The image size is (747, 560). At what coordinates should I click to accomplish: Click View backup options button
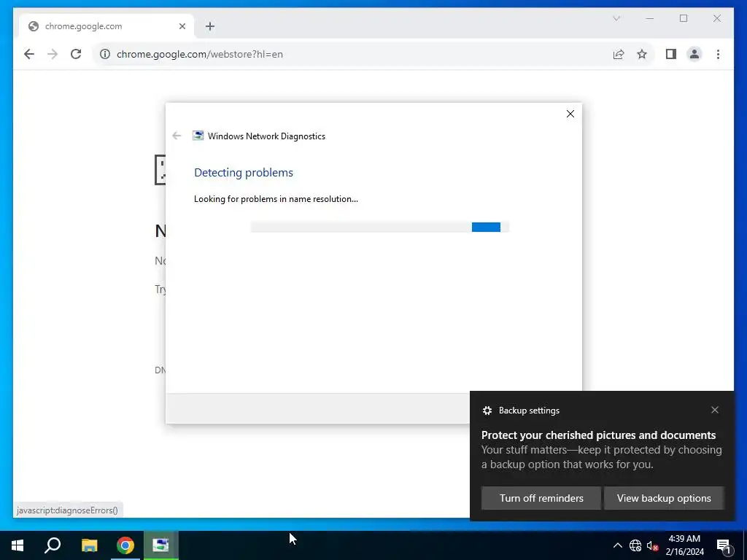[664, 498]
